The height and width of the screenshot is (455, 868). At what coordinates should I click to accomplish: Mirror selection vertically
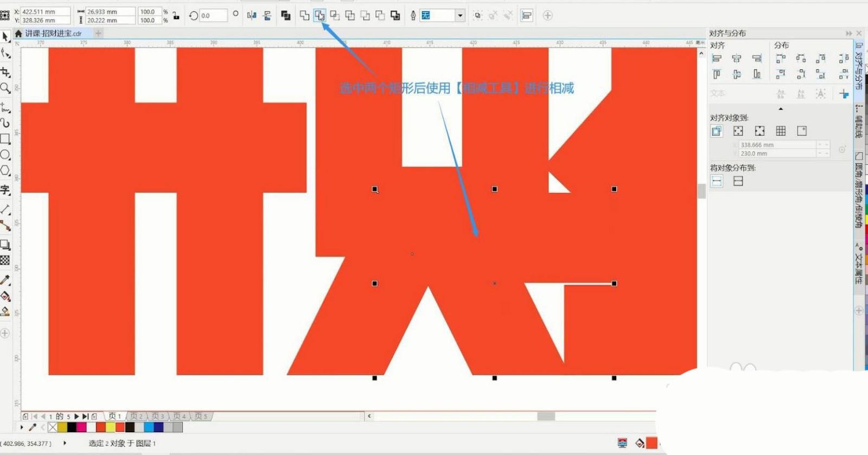(x=267, y=15)
